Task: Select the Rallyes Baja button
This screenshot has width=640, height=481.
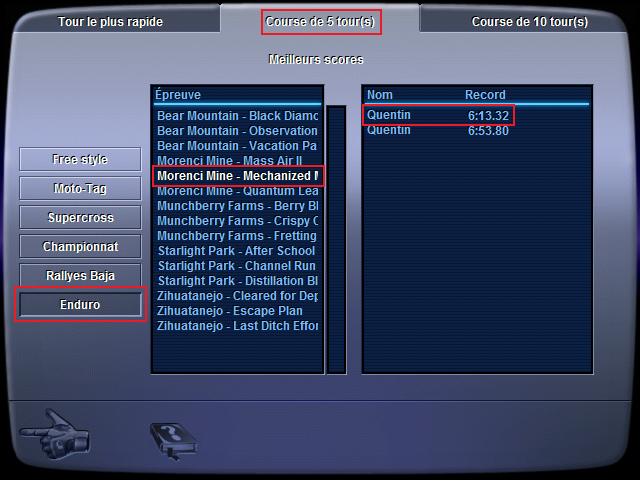Action: pyautogui.click(x=80, y=275)
